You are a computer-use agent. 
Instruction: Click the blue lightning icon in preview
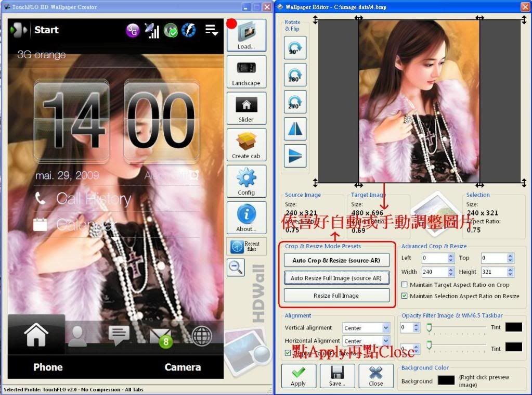(189, 31)
